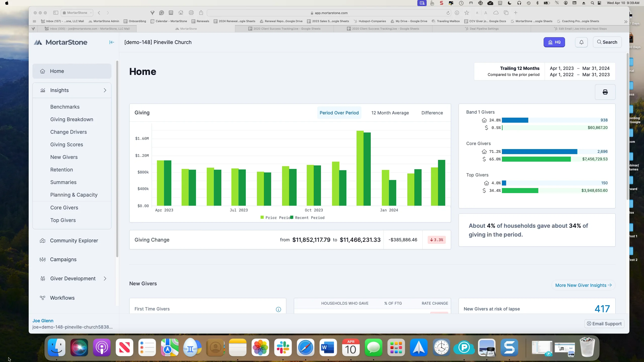This screenshot has height=362, width=644.
Task: Launch Microsoft Word from the Dock
Action: click(328, 348)
